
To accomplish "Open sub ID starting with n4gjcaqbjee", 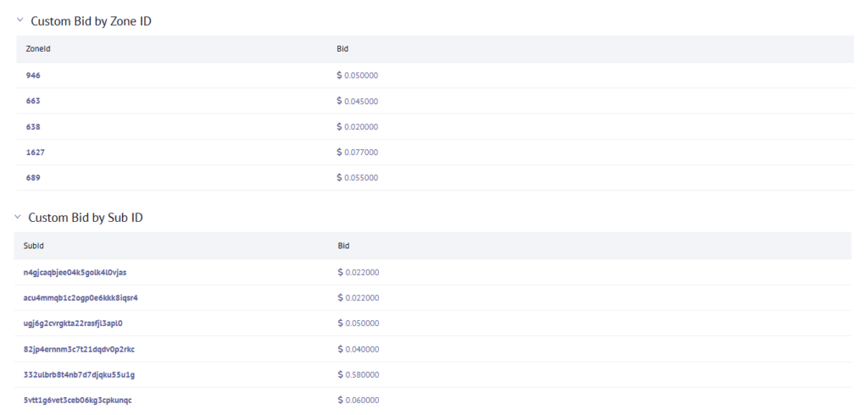I will click(75, 272).
